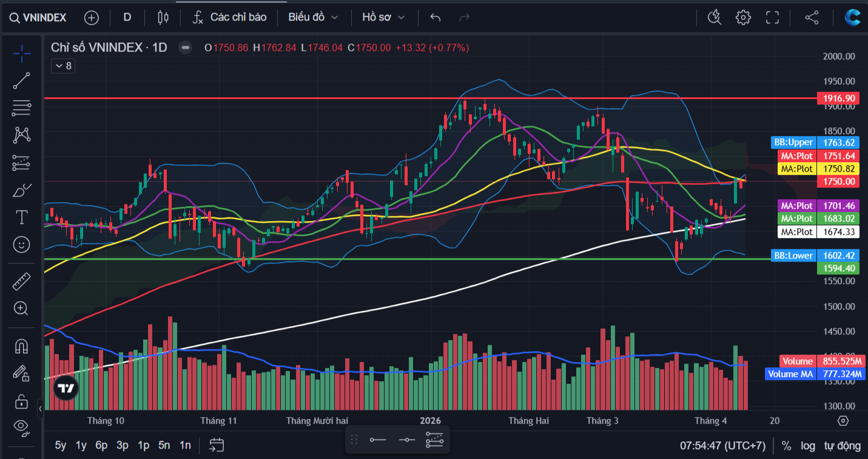868x459 pixels.
Task: Select the text annotation tool
Action: pos(22,217)
